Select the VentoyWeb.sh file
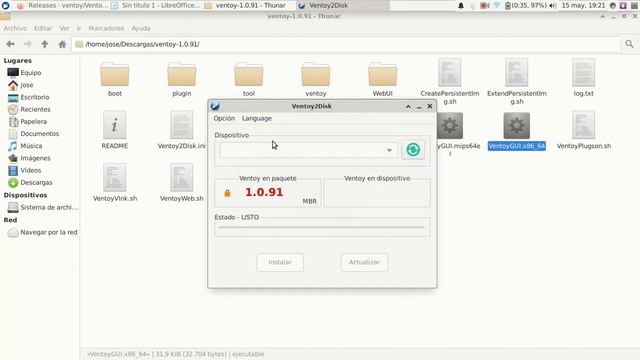640x360 pixels. 182,183
